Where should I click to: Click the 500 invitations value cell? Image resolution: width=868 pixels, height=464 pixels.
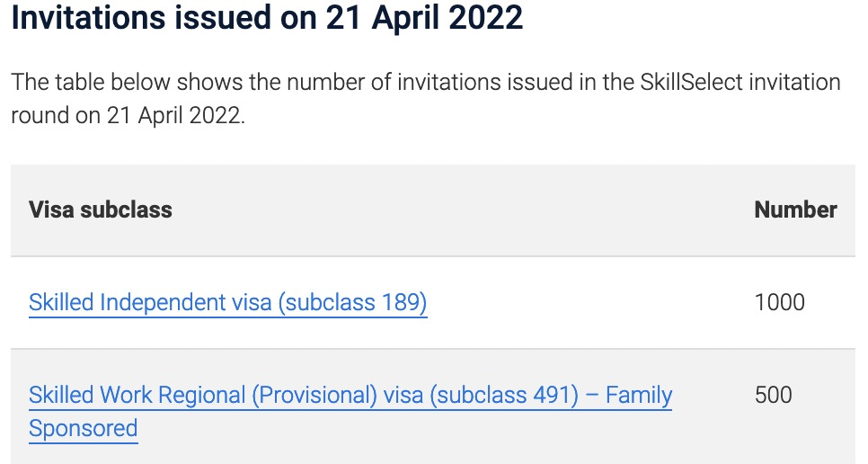click(773, 395)
